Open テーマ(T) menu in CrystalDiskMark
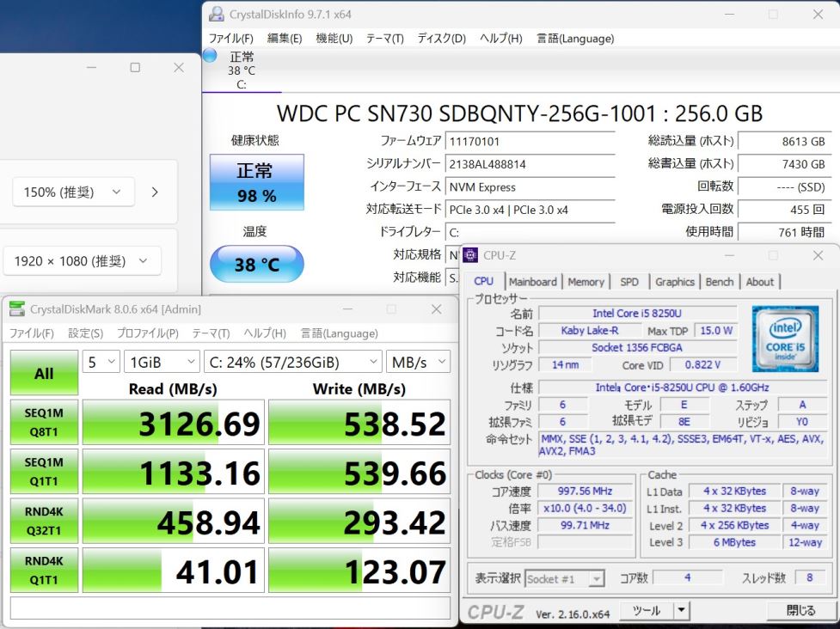This screenshot has height=629, width=840. coord(211,333)
